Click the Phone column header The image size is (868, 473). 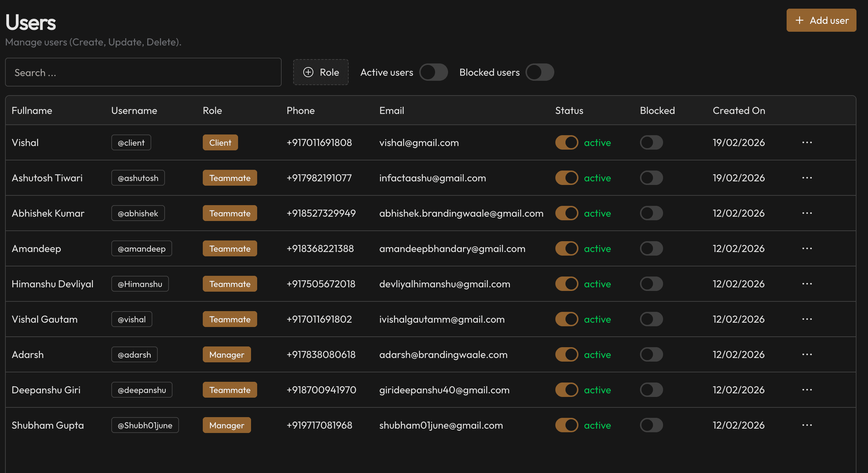(x=300, y=110)
